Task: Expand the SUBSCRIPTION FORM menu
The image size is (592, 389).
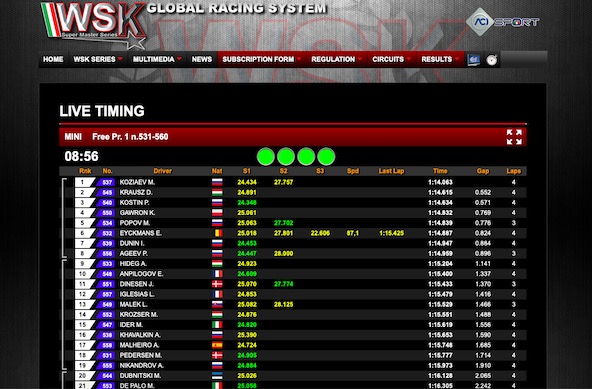Action: [262, 59]
